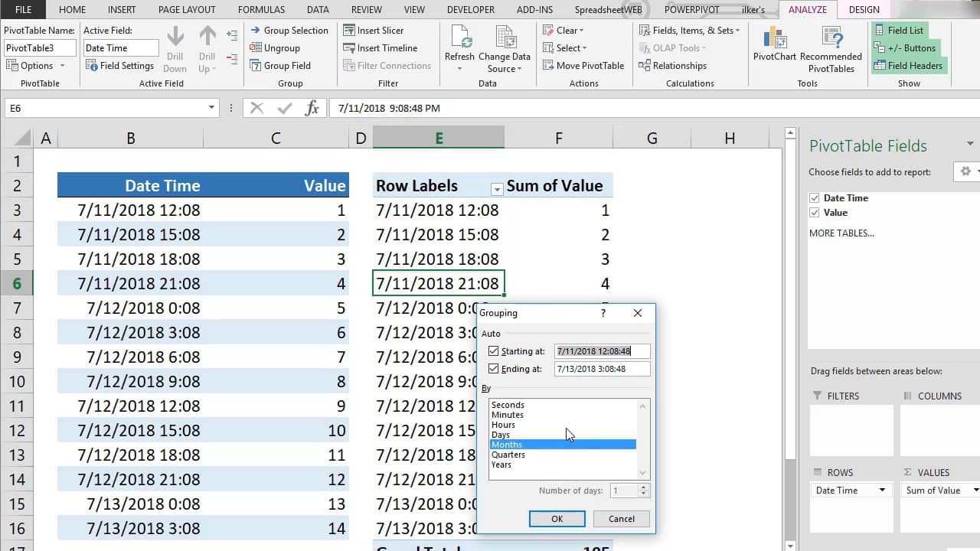Click the Ending at date field
The height and width of the screenshot is (551, 980).
[603, 369]
